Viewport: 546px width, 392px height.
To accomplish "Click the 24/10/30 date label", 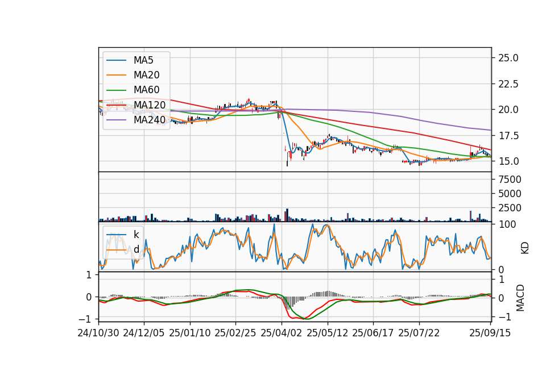I will 98,333.
